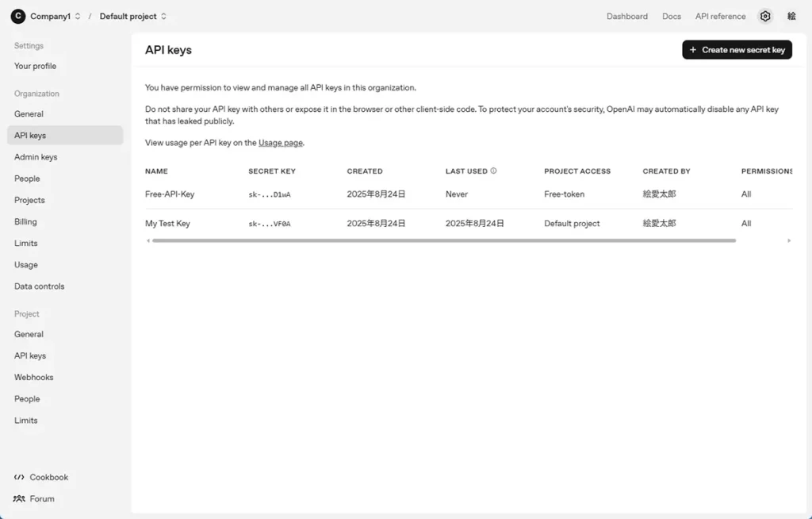Open the Usage sidebar item
812x519 pixels.
click(x=65, y=265)
